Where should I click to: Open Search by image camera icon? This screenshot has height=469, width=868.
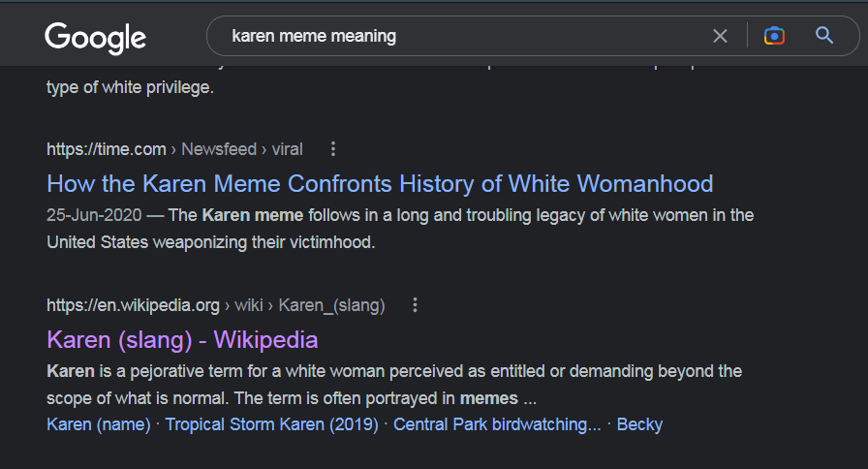pos(773,36)
